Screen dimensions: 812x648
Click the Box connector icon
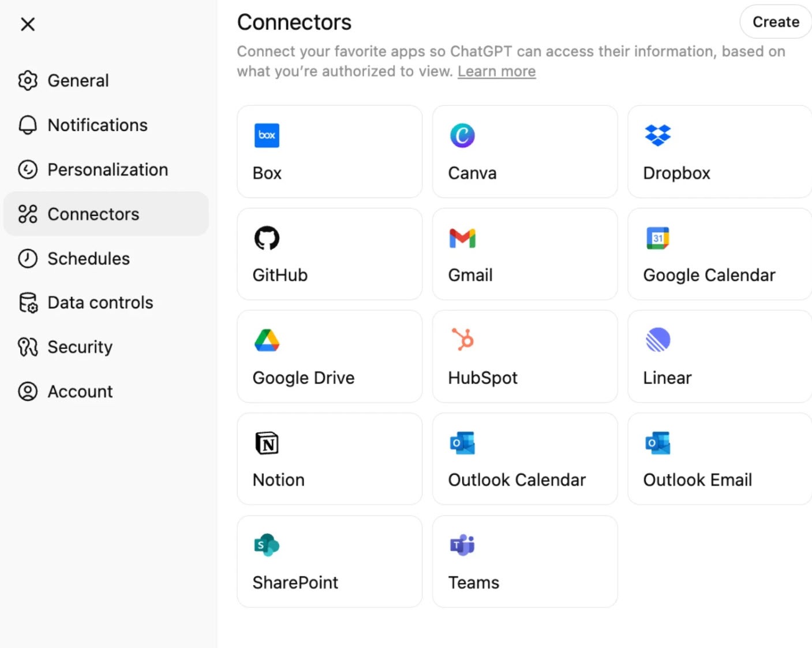click(x=267, y=136)
